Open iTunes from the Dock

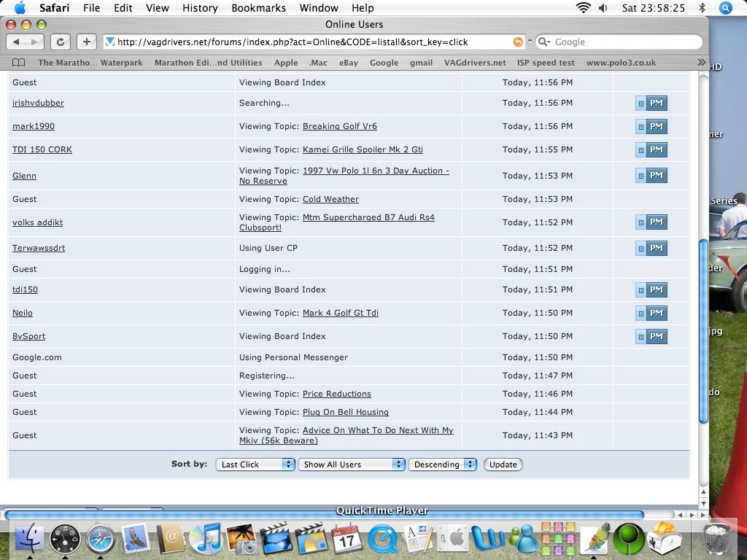pyautogui.click(x=206, y=540)
